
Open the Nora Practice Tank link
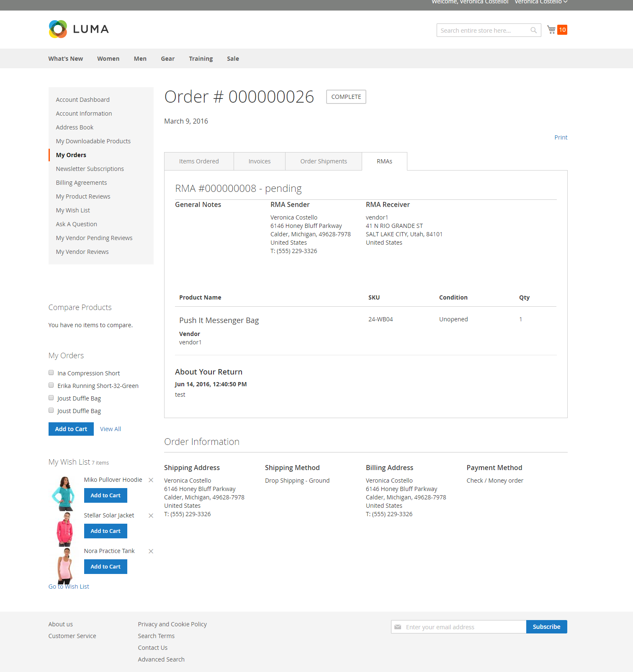point(110,551)
